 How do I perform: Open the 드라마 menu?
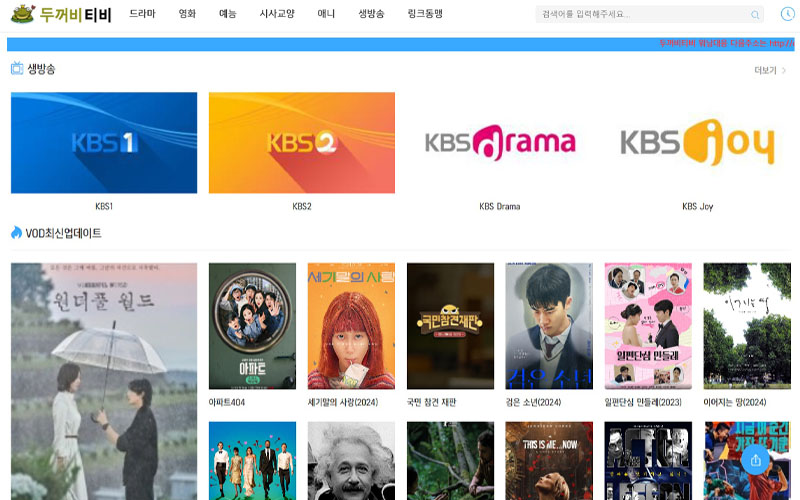point(142,14)
